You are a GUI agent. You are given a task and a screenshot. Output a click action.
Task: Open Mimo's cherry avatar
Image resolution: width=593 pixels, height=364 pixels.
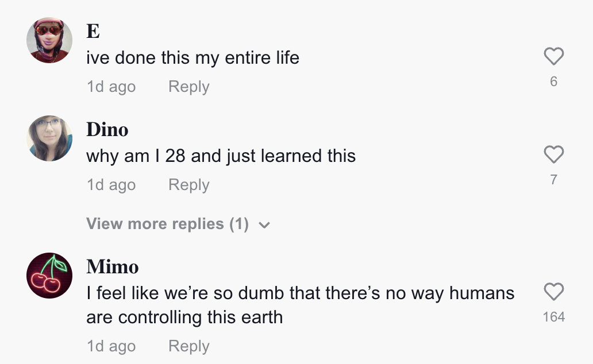point(49,276)
